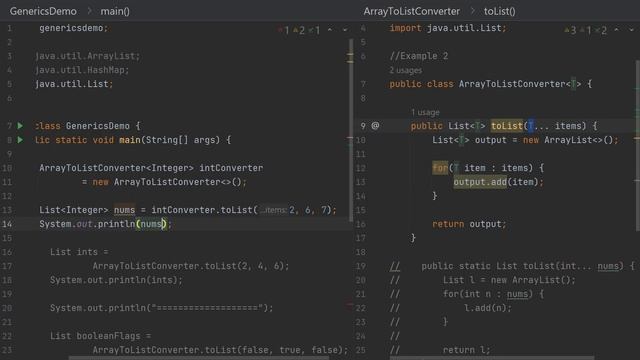Click vertical scrollbar of ArrayToListConverter editor

pos(638,145)
